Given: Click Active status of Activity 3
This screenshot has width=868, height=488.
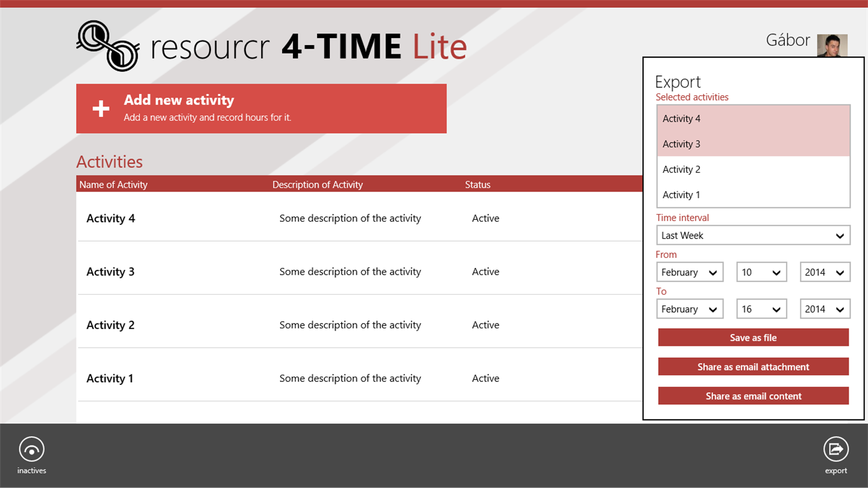Looking at the screenshot, I should coord(485,272).
